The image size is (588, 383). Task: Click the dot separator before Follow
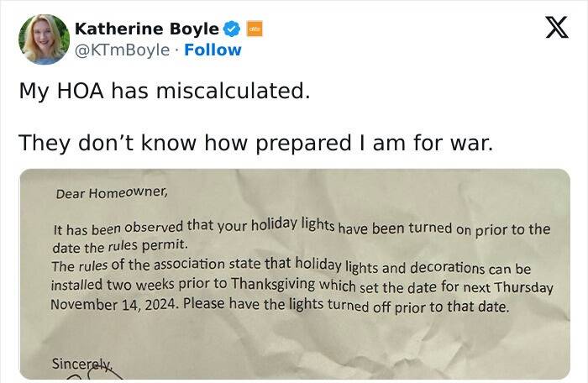(176, 50)
